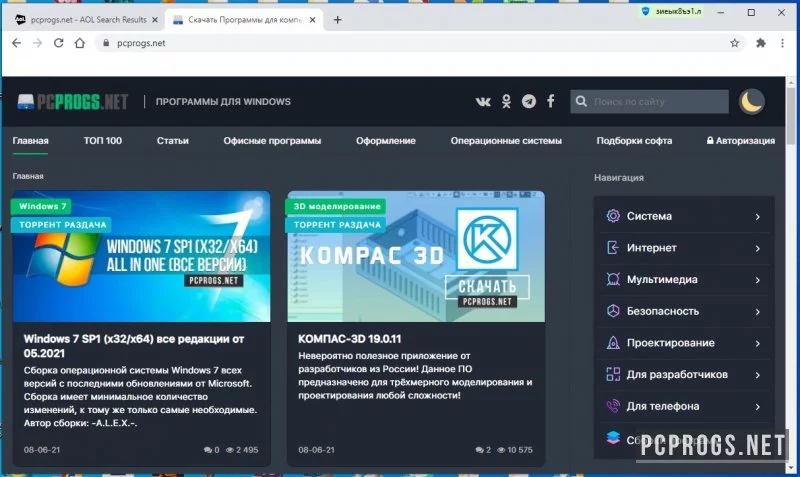Click the green Windows 7 tag
This screenshot has height=477, width=800.
pos(42,206)
